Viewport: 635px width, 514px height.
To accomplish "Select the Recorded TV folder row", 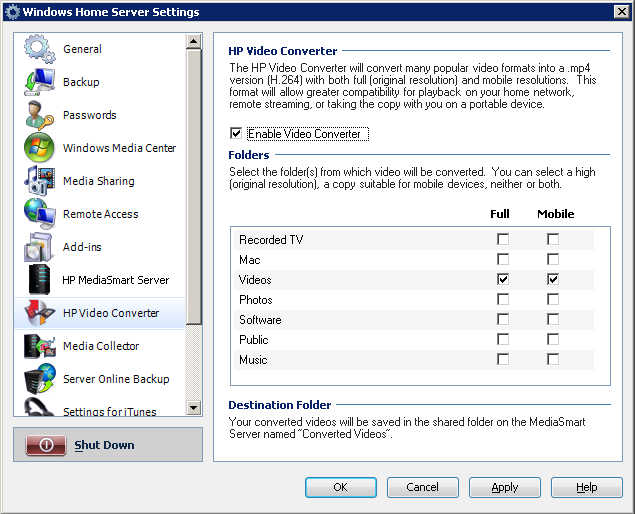I will pyautogui.click(x=414, y=239).
